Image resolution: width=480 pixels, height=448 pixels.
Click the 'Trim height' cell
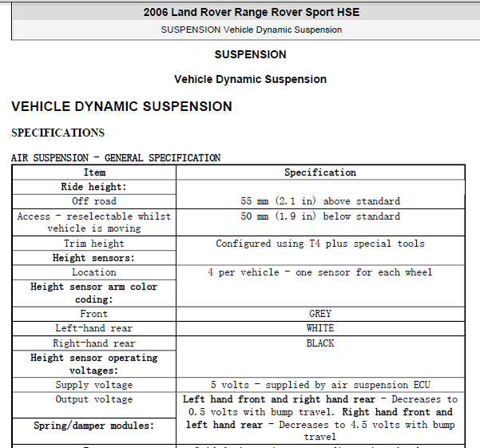(x=94, y=244)
